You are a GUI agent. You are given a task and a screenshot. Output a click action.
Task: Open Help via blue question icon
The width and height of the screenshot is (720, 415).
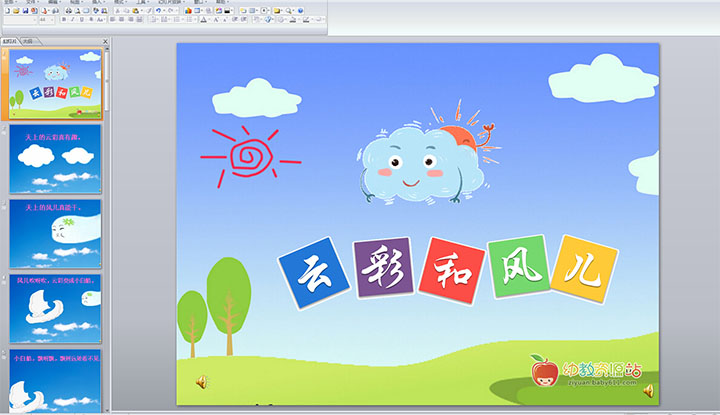coord(301,11)
